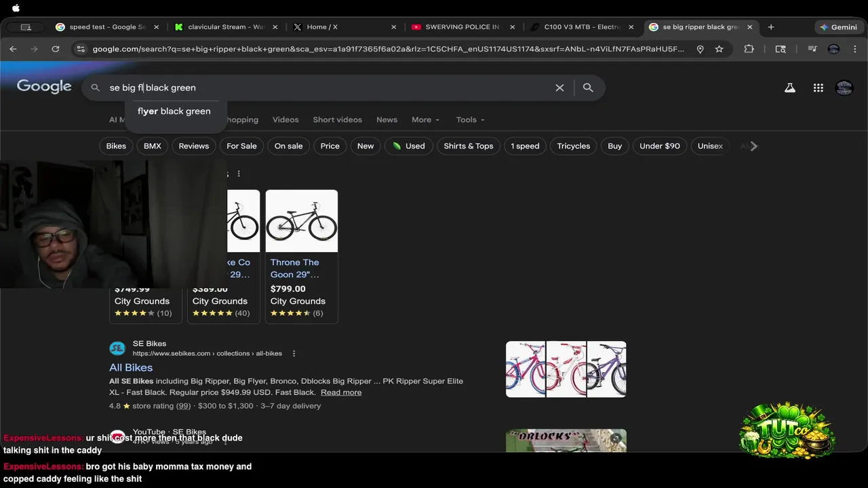Select the Unisex filter chip

710,146
